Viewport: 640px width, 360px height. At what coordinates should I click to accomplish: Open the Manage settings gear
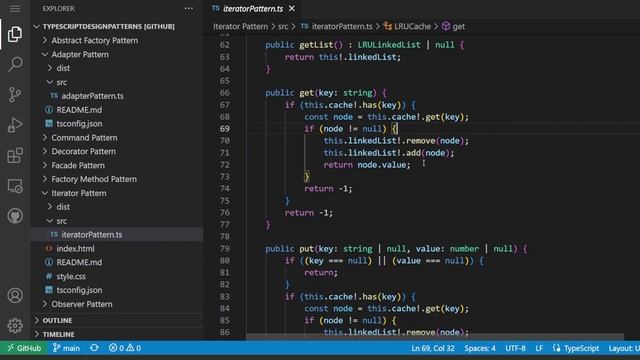15,325
